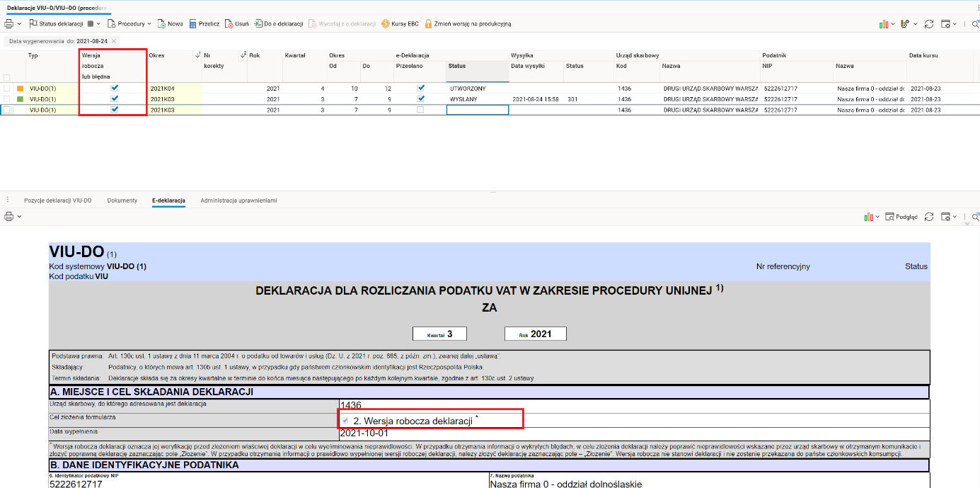Image resolution: width=980 pixels, height=488 pixels.
Task: Tick the selection checkbox of the row with empty status
Action: (x=7, y=110)
